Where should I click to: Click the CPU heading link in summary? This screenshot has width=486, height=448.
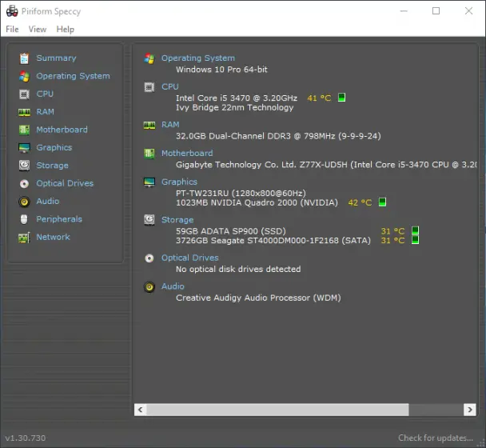(169, 86)
